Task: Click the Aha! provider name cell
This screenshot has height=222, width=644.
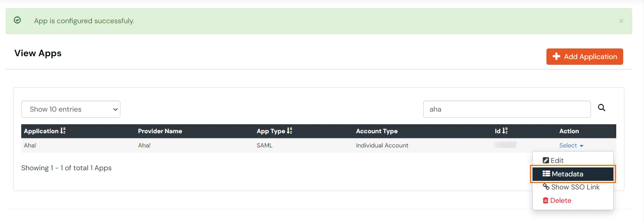Action: tap(144, 145)
